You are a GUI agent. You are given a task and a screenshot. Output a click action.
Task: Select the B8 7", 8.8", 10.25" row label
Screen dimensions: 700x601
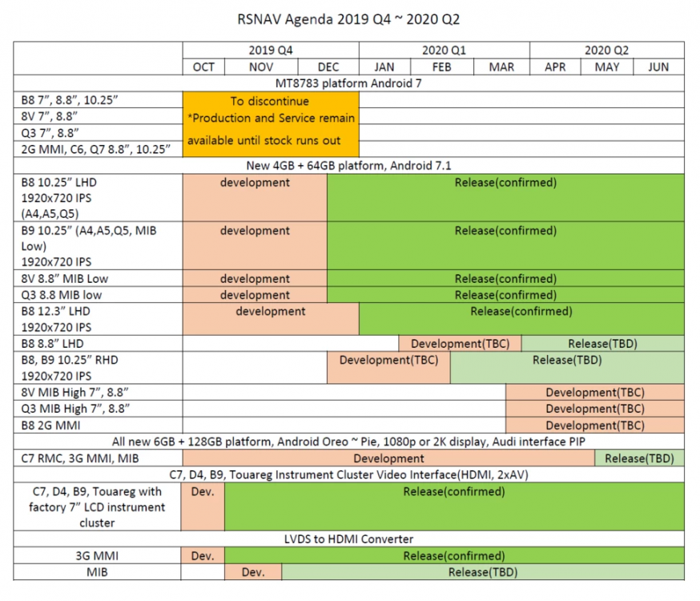point(98,100)
